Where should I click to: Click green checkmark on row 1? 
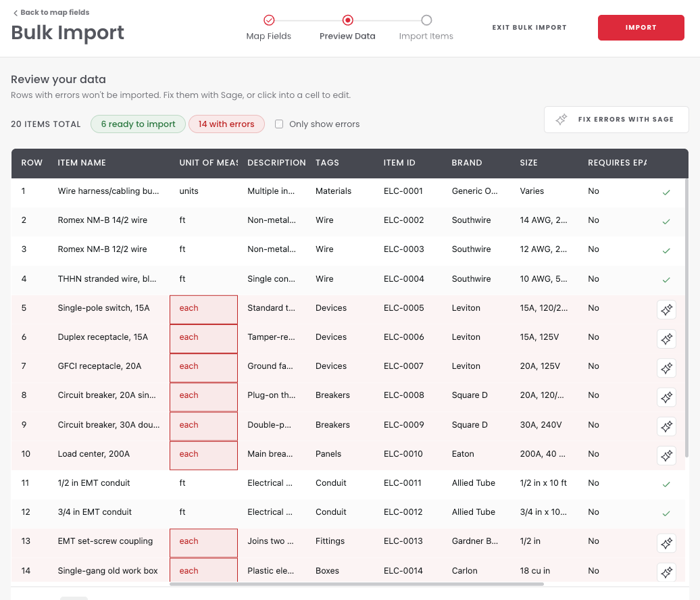tap(666, 193)
